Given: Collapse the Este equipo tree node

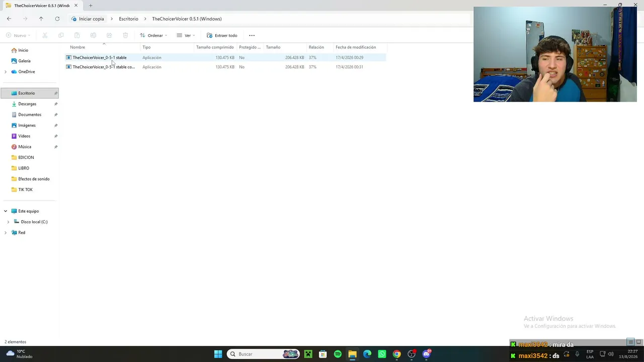Looking at the screenshot, I should click(6, 211).
